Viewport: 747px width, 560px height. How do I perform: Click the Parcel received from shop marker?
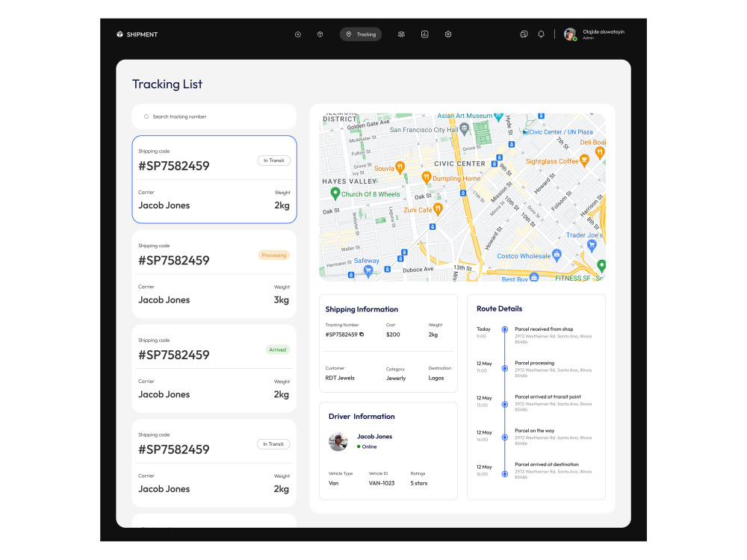(x=504, y=329)
